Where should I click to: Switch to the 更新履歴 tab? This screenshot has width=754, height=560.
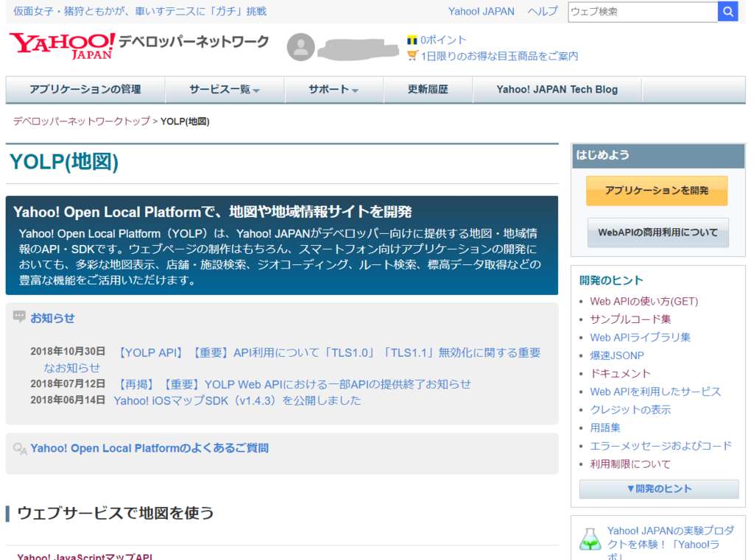[428, 90]
